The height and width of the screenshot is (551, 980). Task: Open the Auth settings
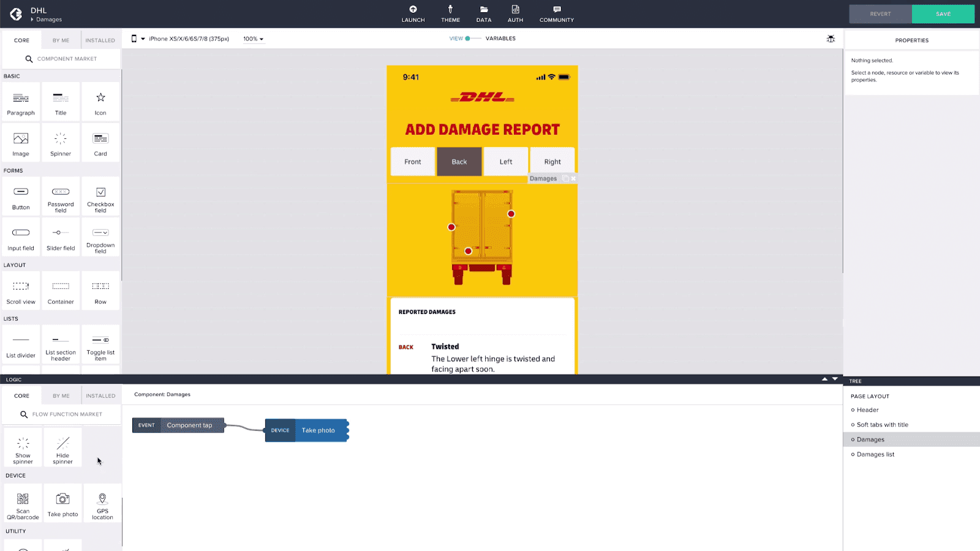click(515, 14)
